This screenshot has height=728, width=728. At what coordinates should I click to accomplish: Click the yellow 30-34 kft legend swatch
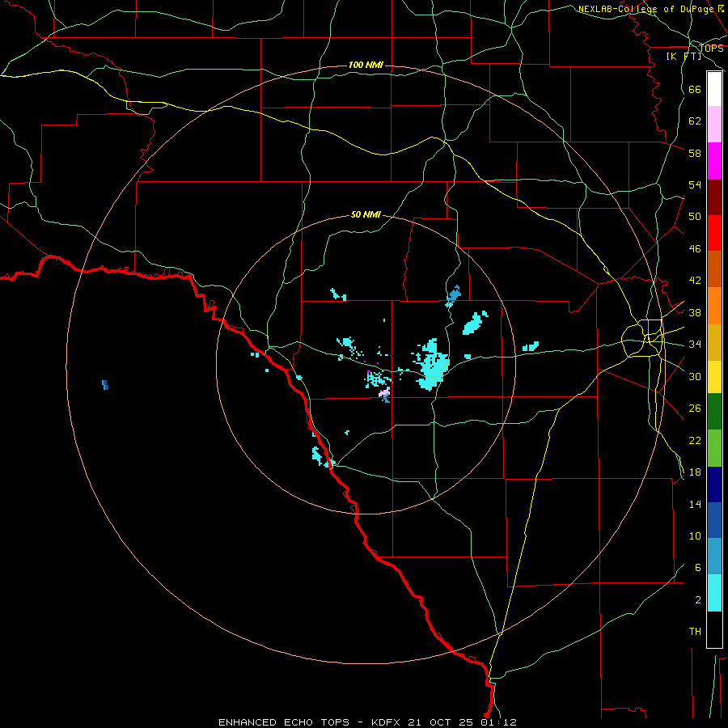tap(714, 377)
